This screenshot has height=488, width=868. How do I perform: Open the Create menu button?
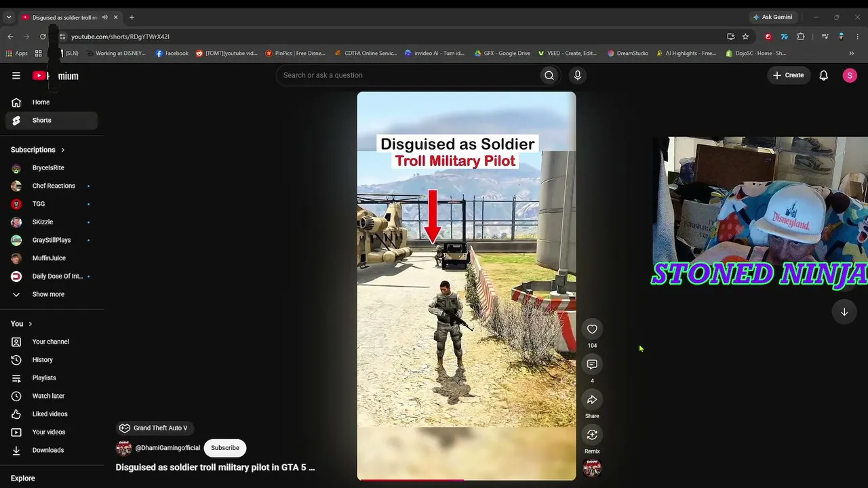[x=788, y=75]
